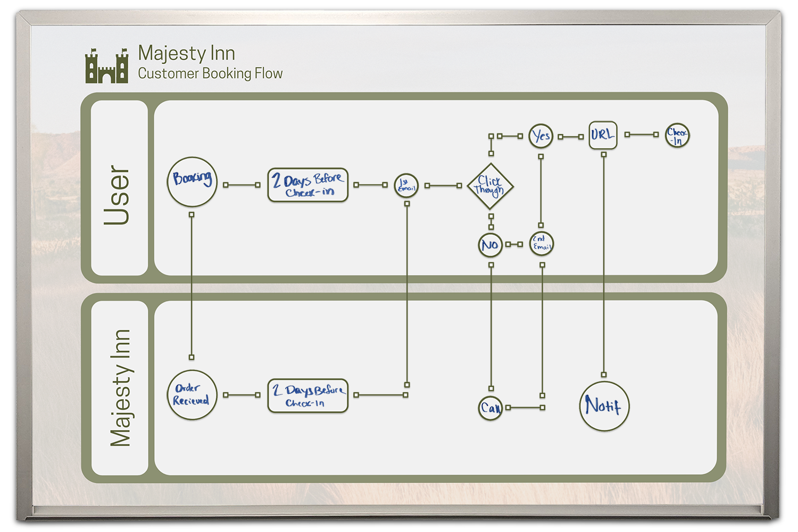Screen dimensions: 798x532
Task: Click the URL link node
Action: point(603,135)
